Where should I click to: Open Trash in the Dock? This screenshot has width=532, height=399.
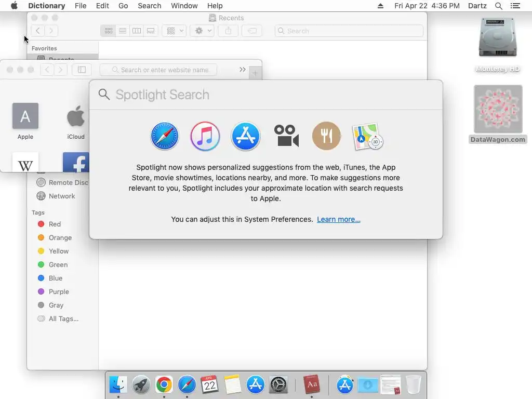tap(413, 384)
